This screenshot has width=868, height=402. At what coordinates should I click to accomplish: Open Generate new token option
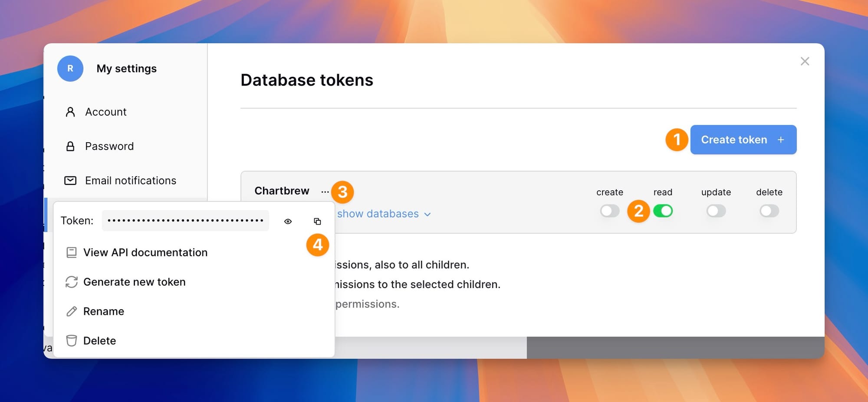[135, 282]
